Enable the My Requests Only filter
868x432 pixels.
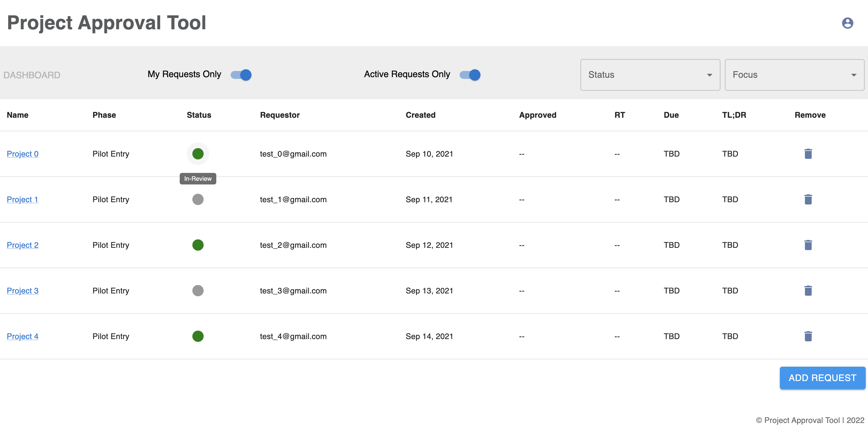click(x=240, y=74)
